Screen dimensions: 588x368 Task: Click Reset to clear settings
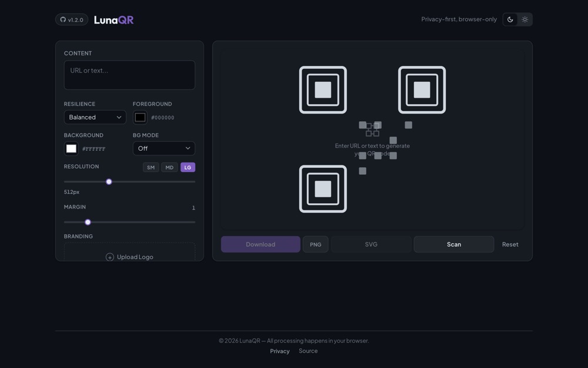coord(510,244)
